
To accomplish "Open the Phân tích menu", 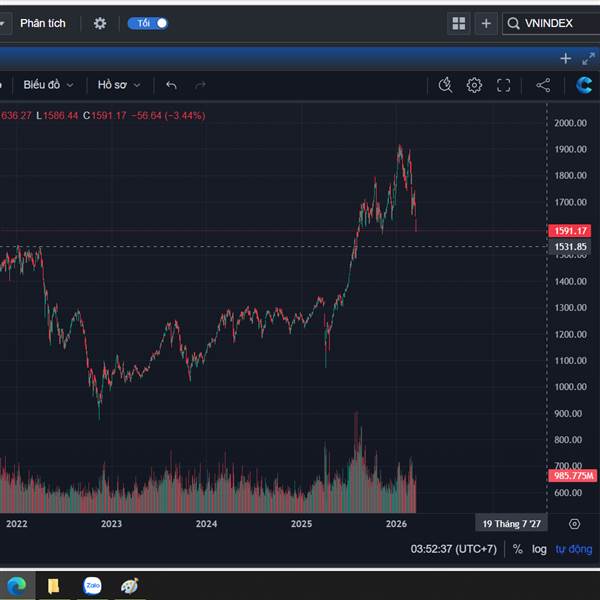I will pyautogui.click(x=42, y=23).
